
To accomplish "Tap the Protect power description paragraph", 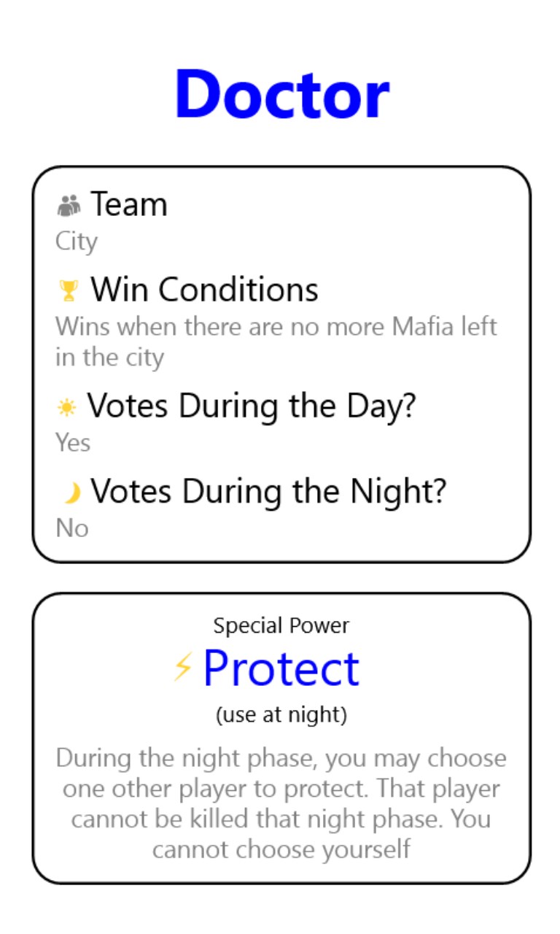I will (281, 803).
